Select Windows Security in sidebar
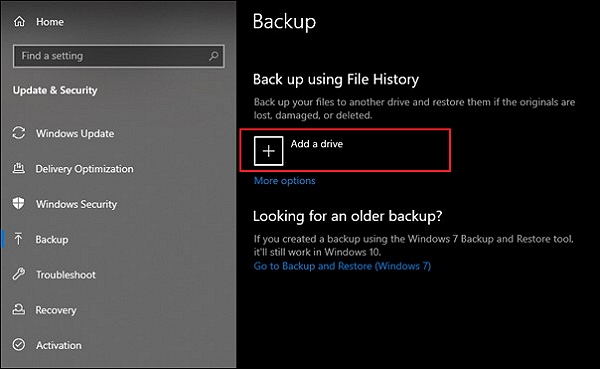The height and width of the screenshot is (369, 600). (x=76, y=204)
